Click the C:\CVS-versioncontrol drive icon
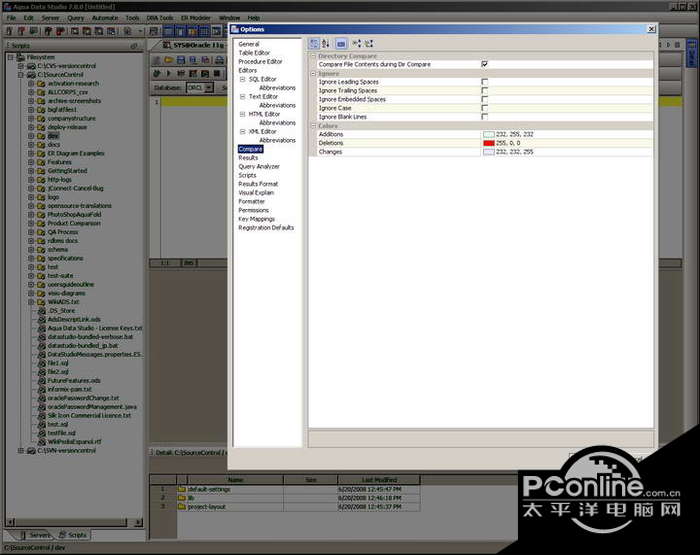The width and height of the screenshot is (700, 555). coord(31,66)
